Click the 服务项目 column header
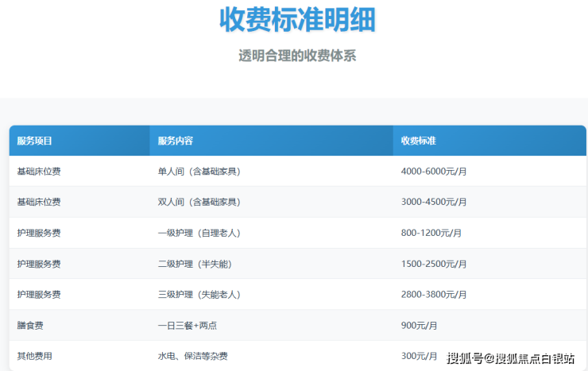This screenshot has width=588, height=371. click(34, 141)
